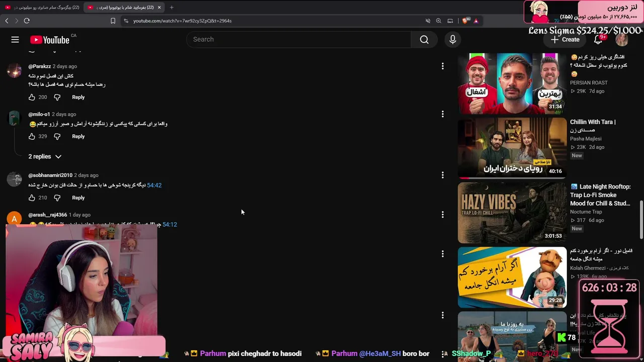The height and width of the screenshot is (362, 644).
Task: Open the 'Chillin With Tara' video title
Action: tap(593, 126)
